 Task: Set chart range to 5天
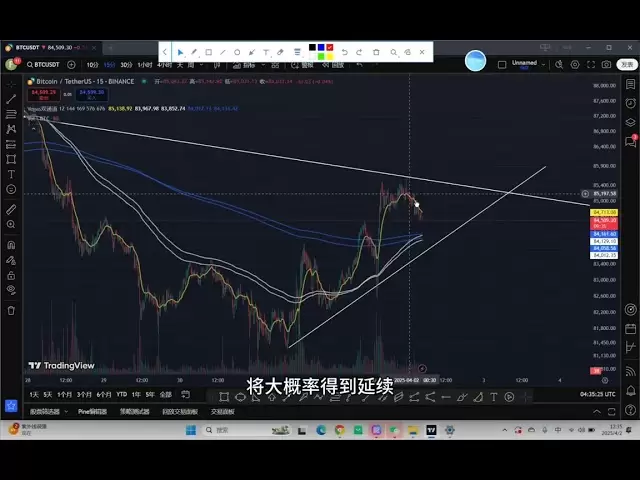click(48, 395)
